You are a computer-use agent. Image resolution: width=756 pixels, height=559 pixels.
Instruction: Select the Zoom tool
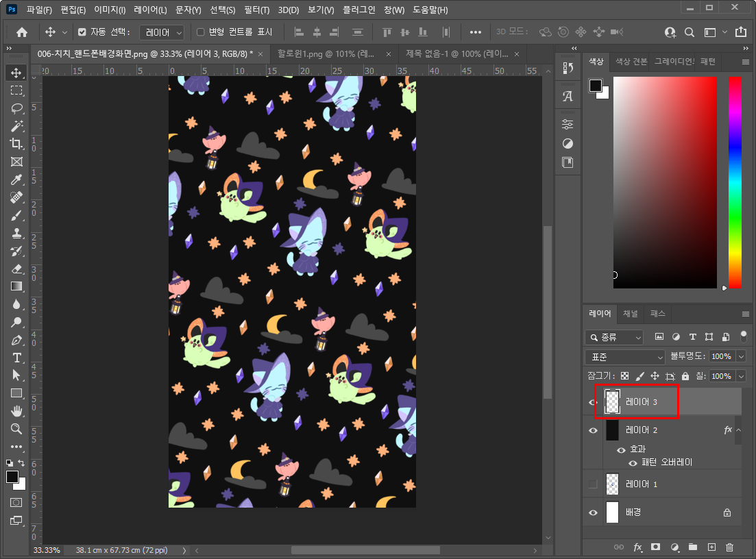(16, 429)
